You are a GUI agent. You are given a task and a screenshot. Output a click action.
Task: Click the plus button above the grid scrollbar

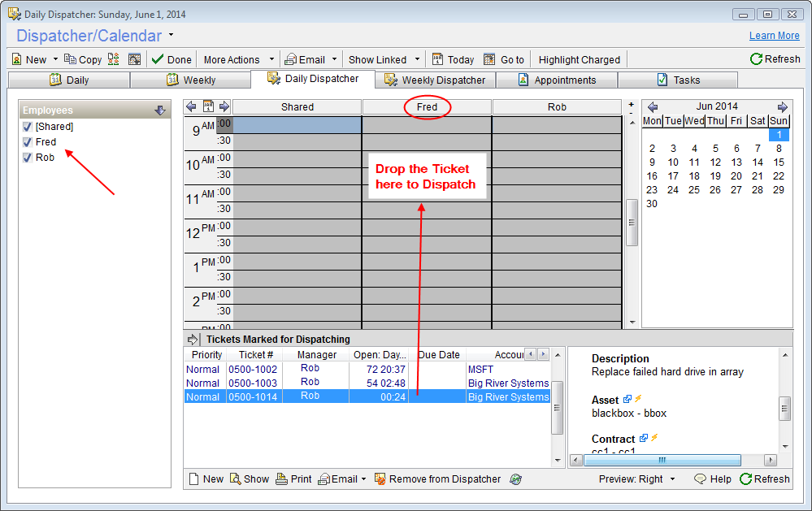tap(632, 104)
